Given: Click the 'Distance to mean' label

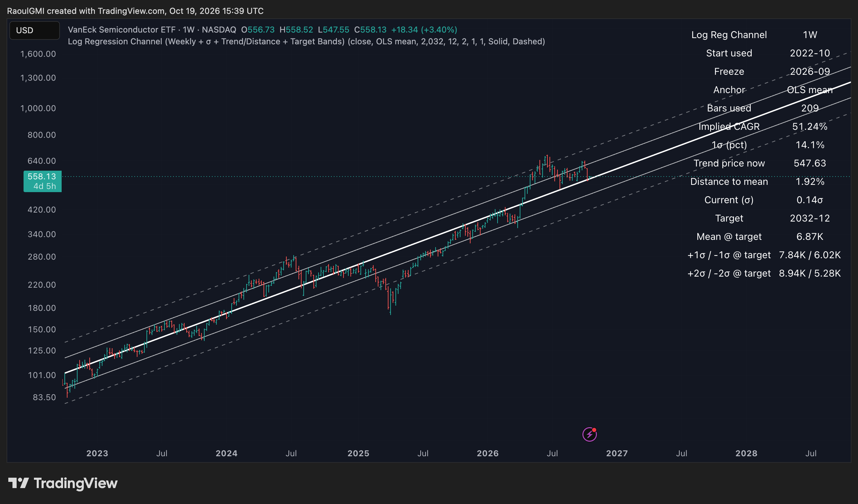Looking at the screenshot, I should coord(729,181).
